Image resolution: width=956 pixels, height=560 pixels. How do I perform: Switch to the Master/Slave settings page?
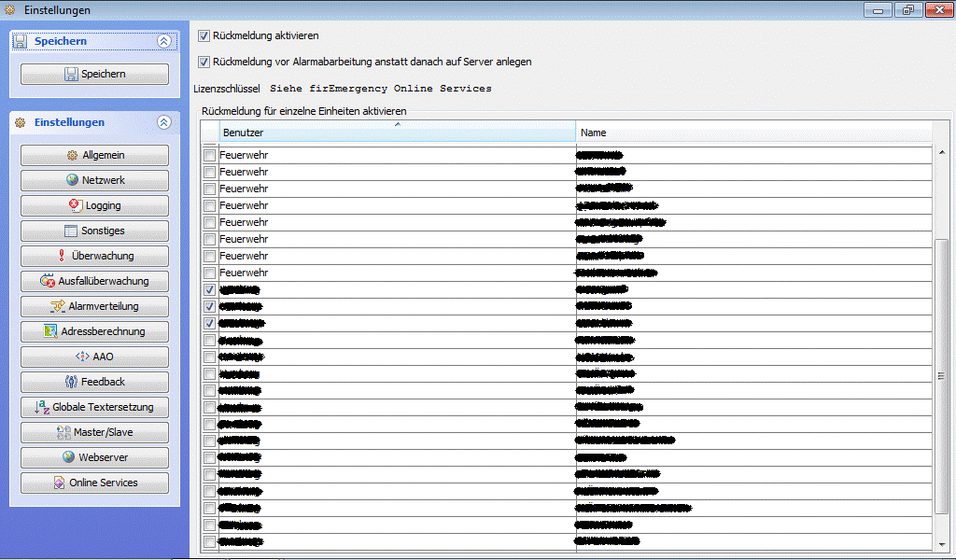click(94, 433)
